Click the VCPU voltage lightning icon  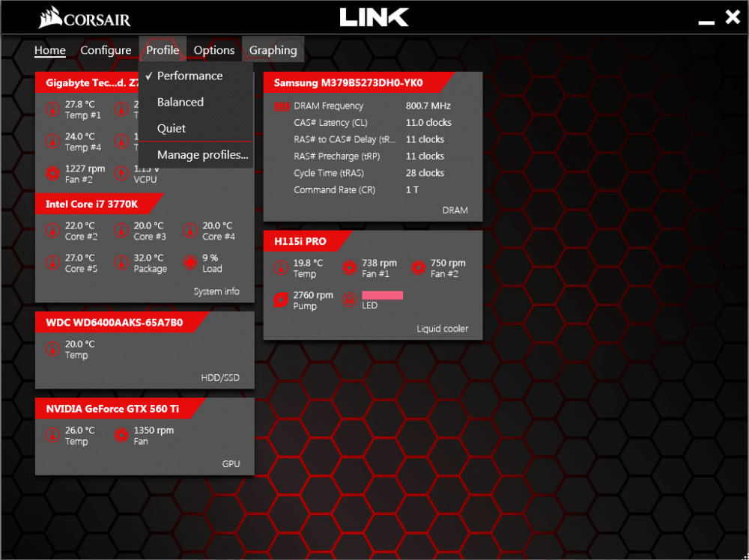(121, 173)
